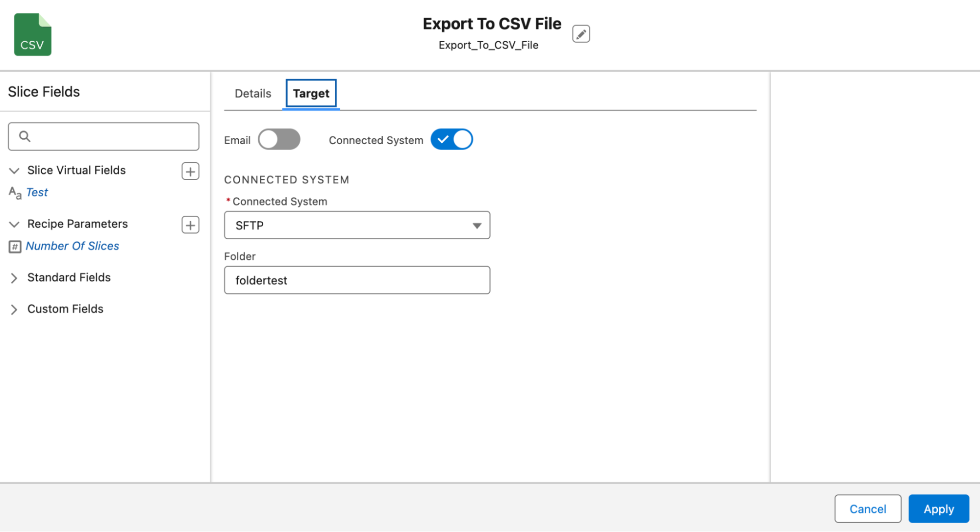980x532 pixels.
Task: Enable the Email toggle
Action: tap(279, 140)
